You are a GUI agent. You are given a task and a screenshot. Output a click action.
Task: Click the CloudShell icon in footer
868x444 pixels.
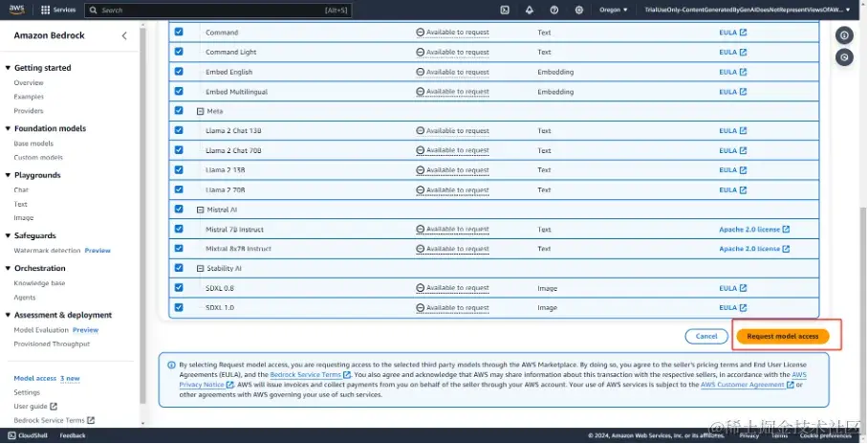click(12, 435)
